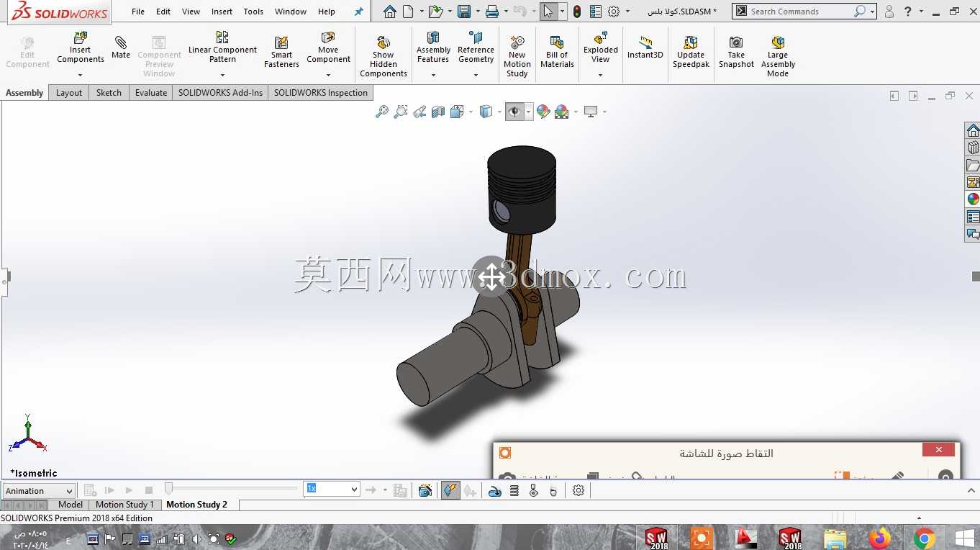Toggle Large Assembly Mode

[778, 56]
